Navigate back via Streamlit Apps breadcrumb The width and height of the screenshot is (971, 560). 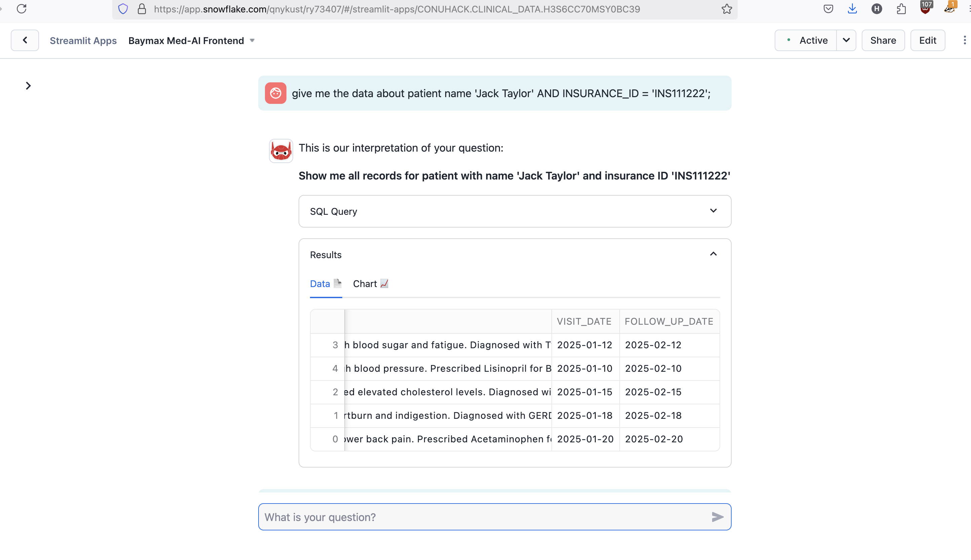[83, 40]
